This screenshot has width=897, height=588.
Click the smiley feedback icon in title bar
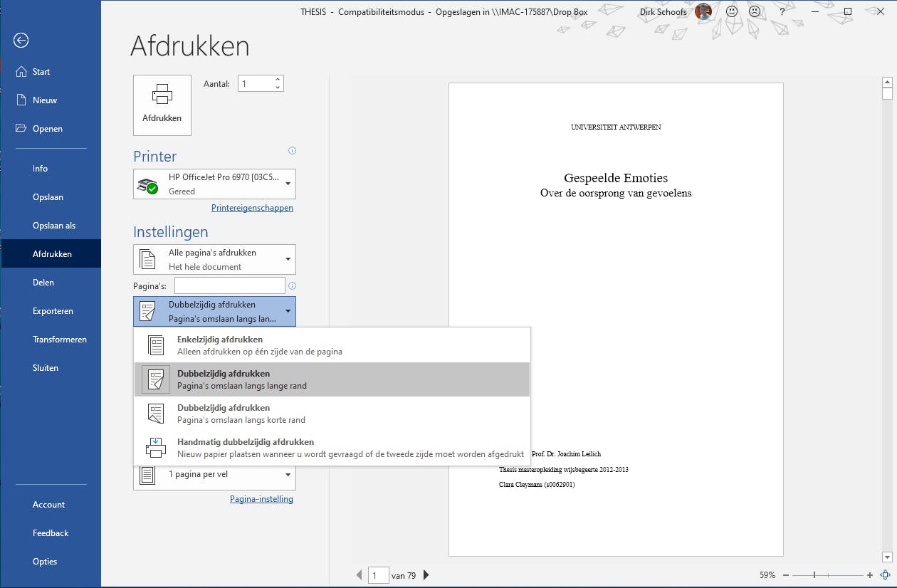(x=731, y=11)
